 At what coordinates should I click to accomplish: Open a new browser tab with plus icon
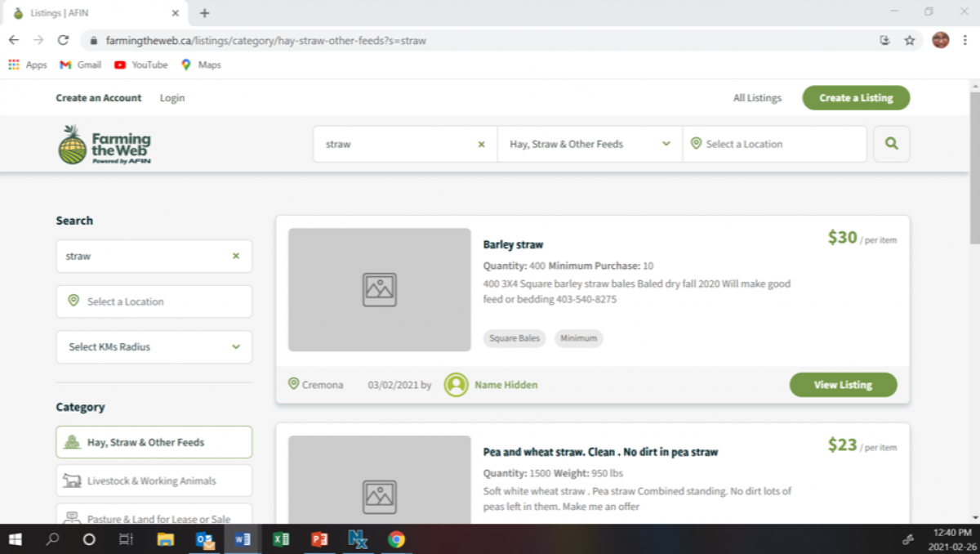click(204, 13)
